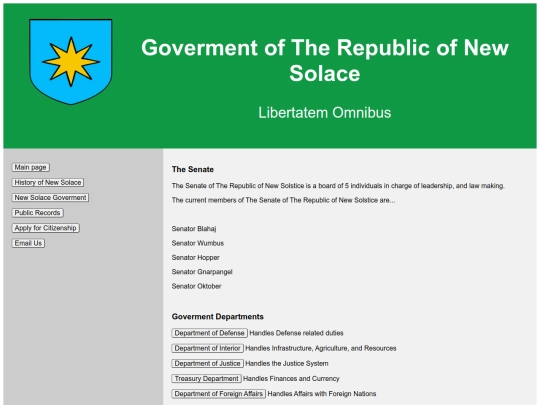Click "Handles Infrastructure, Agriculture, and Resources" text

[x=321, y=348]
